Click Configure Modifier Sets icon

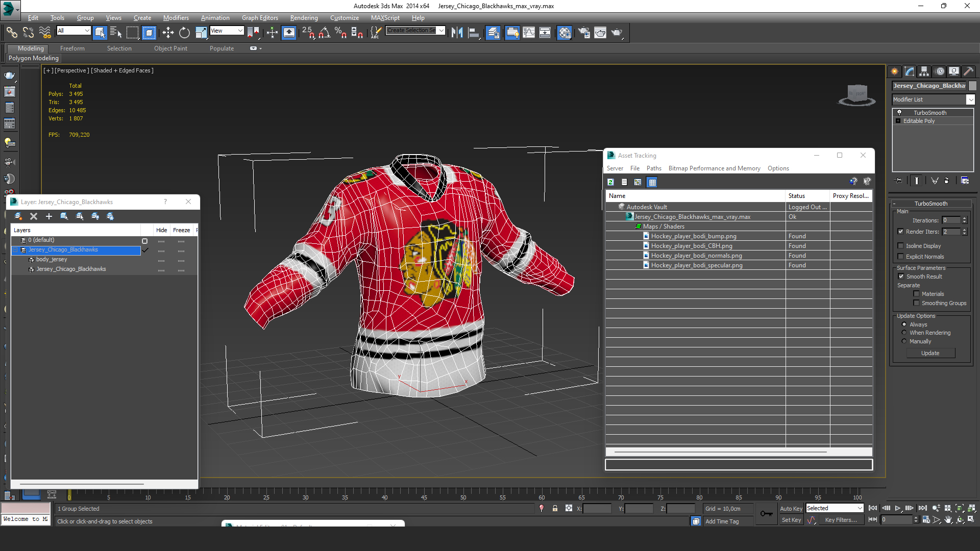[x=965, y=181]
